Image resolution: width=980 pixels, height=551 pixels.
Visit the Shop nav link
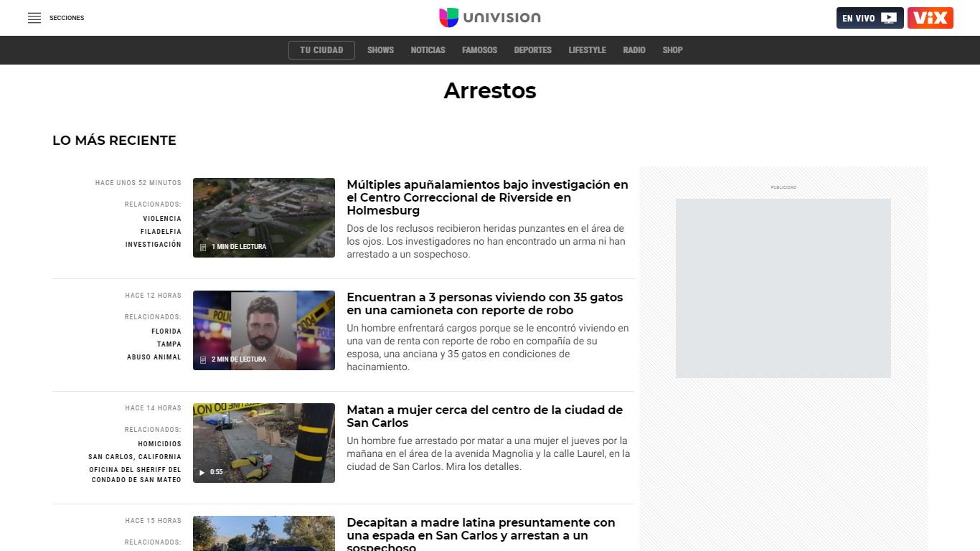(672, 50)
